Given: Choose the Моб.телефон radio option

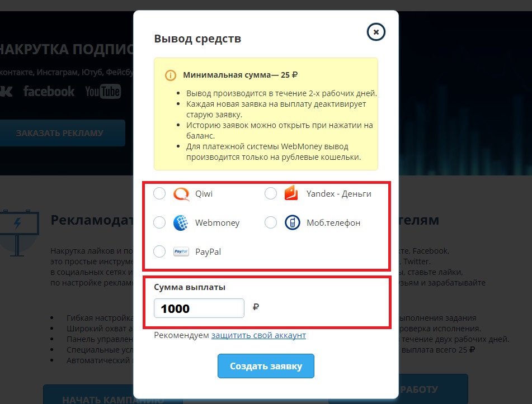Looking at the screenshot, I should (x=271, y=222).
